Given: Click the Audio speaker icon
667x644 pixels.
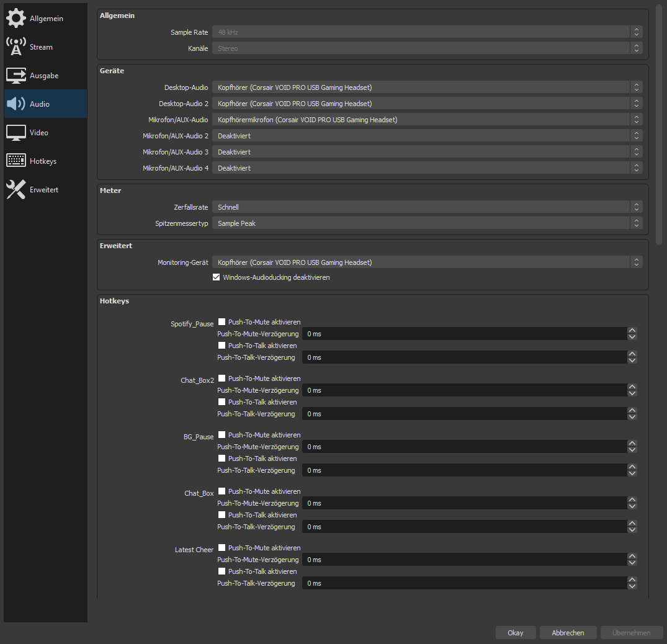Looking at the screenshot, I should (16, 104).
